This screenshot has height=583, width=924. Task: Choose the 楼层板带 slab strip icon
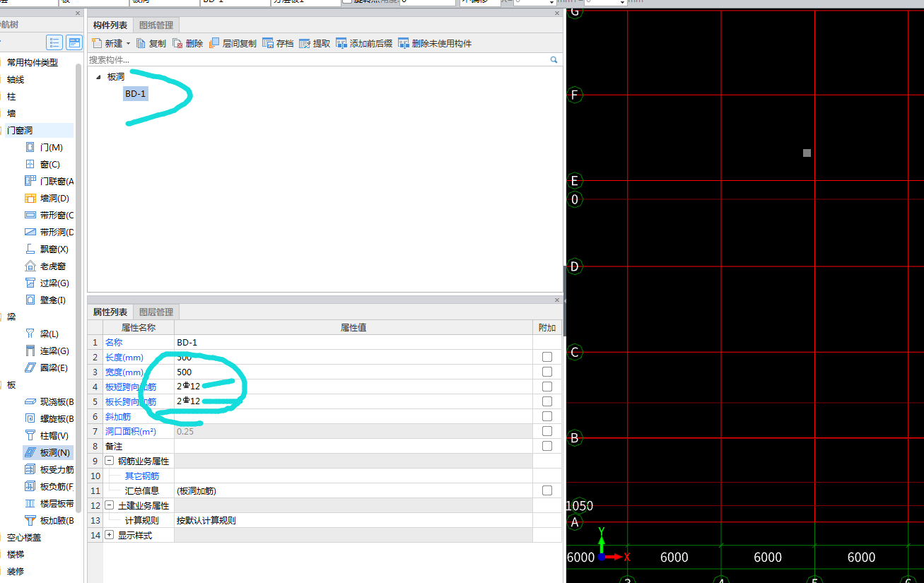point(30,503)
